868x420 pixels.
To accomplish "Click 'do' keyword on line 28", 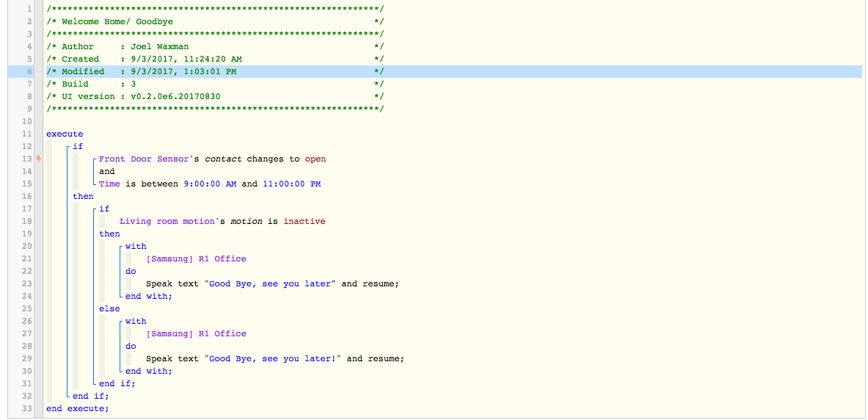I will 131,346.
